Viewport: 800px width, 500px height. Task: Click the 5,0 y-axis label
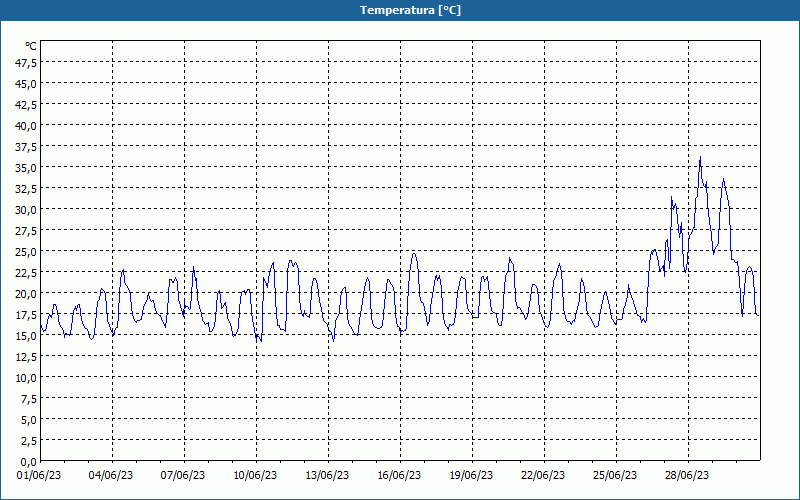[x=29, y=420]
